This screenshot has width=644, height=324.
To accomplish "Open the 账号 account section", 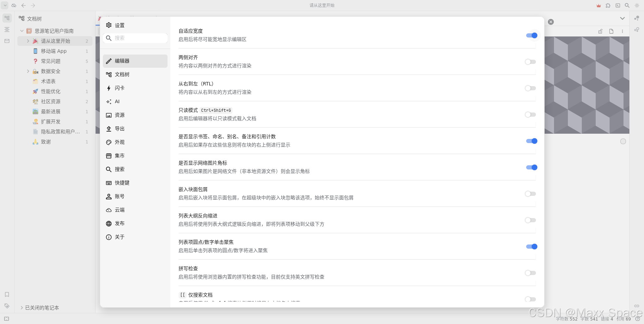I will tap(135, 196).
